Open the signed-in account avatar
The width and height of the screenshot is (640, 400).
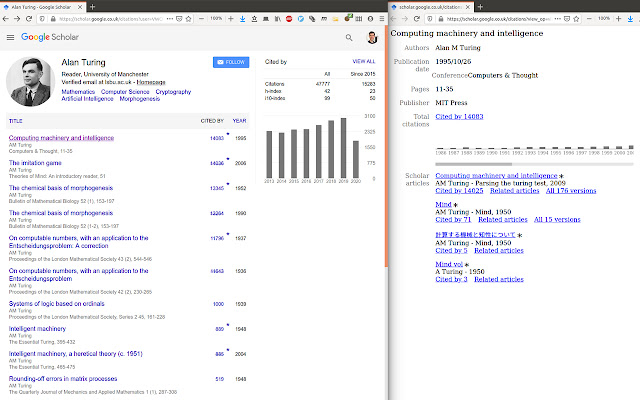click(x=372, y=38)
